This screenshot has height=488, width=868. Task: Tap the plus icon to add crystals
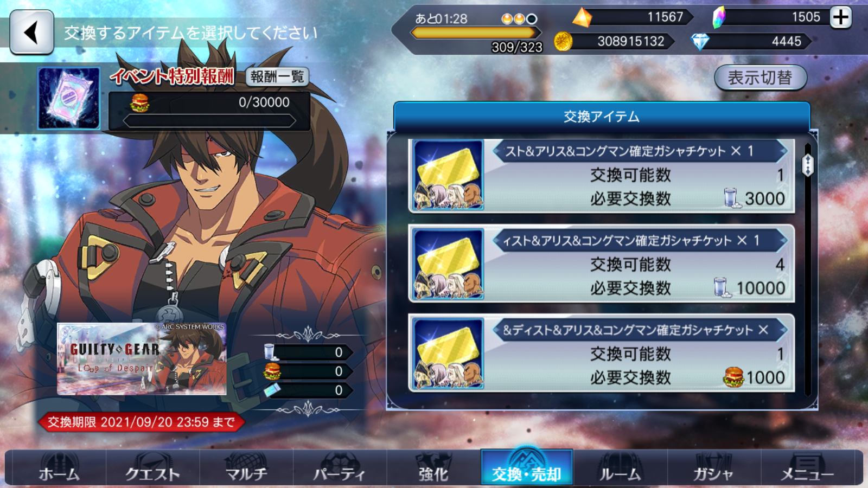(x=841, y=17)
